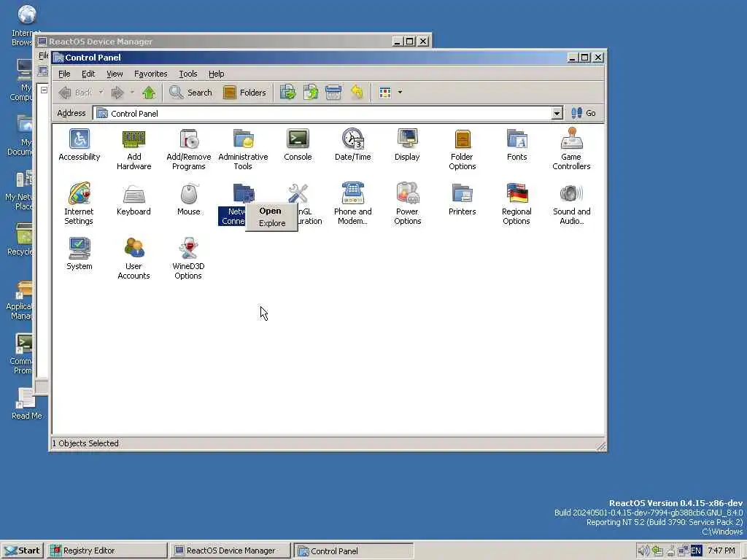Open the Address bar dropdown
This screenshot has height=560, width=747.
pyautogui.click(x=557, y=113)
